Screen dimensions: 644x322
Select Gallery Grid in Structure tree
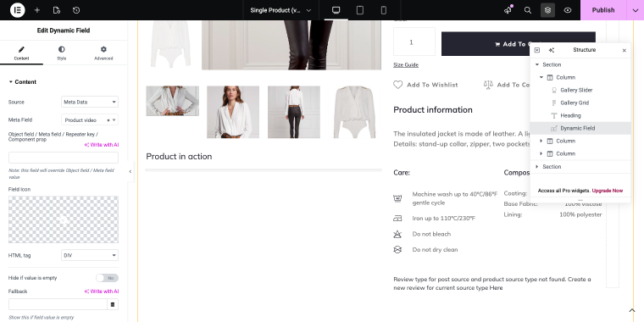[x=575, y=103]
